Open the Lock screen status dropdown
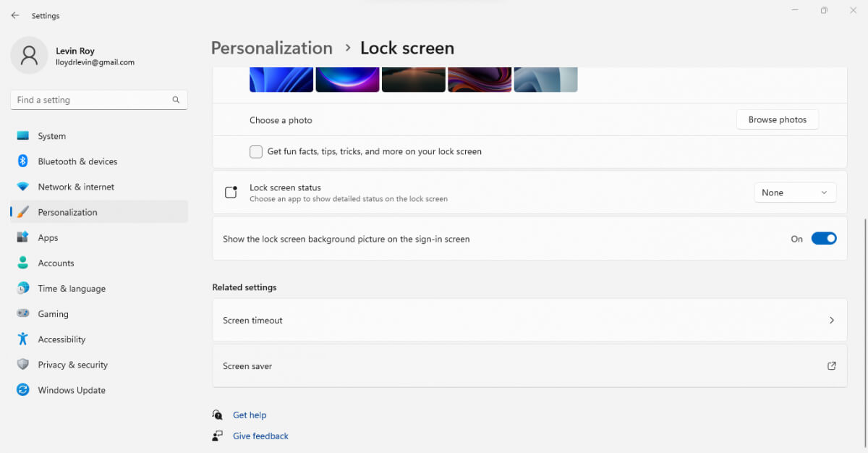This screenshot has width=868, height=453. (x=795, y=192)
